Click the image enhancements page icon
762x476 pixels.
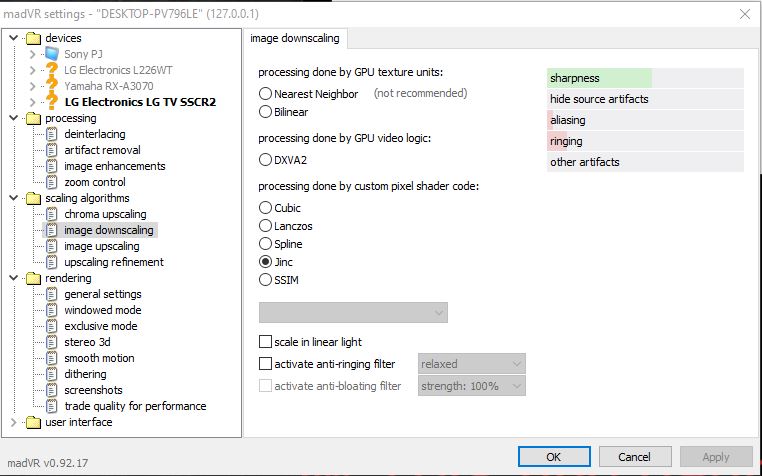[52, 166]
